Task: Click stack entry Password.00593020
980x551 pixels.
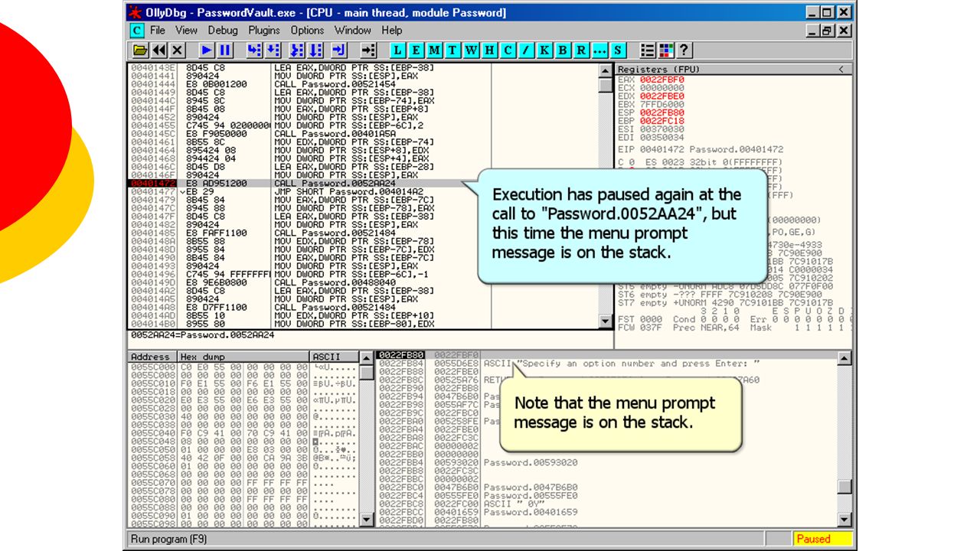Action: click(531, 462)
